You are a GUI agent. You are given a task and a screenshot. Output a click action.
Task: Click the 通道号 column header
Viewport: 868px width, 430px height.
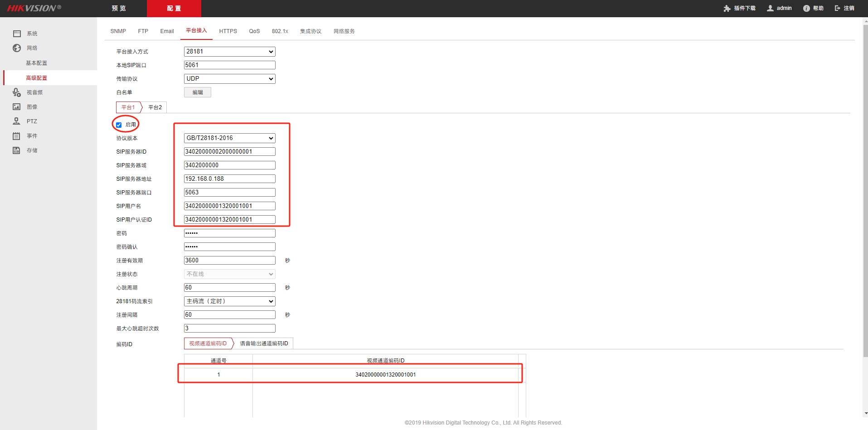click(218, 361)
